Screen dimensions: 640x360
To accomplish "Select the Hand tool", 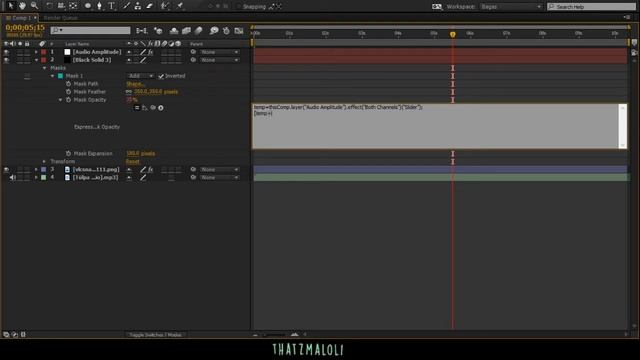I will click(x=22, y=6).
